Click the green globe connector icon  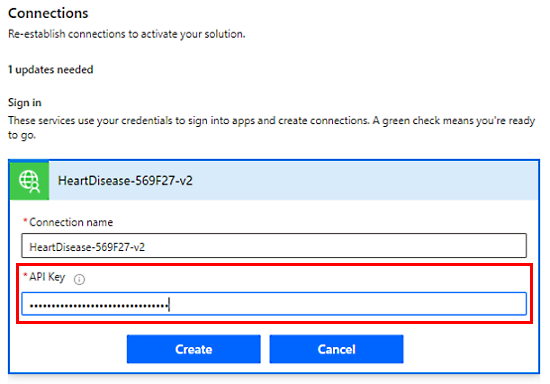pyautogui.click(x=29, y=181)
